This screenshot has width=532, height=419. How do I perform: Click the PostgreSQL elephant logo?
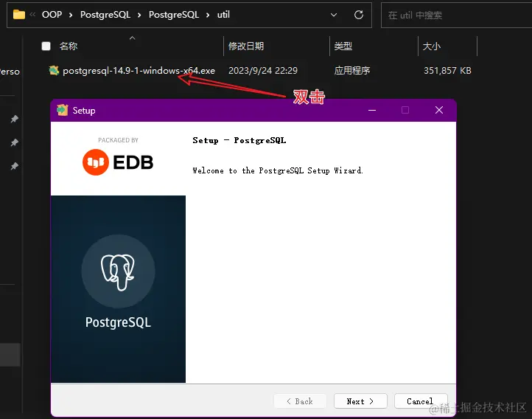118,271
